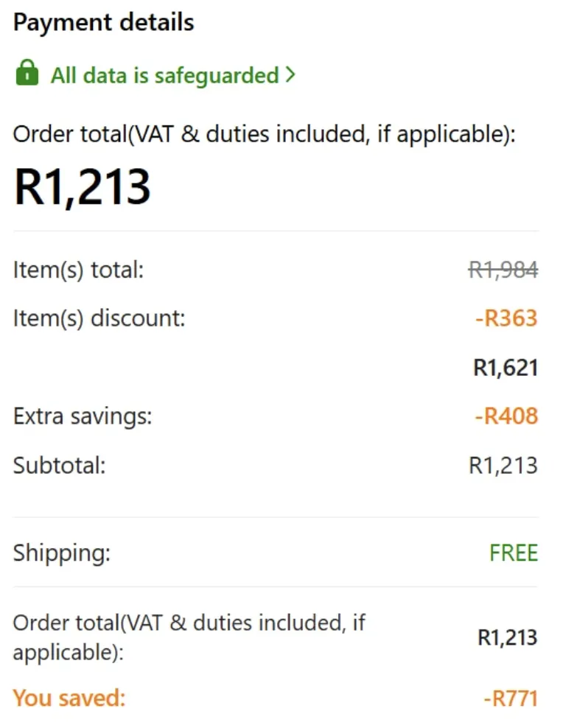This screenshot has height=728, width=563.
Task: Click the orange -R408 extra savings amount
Action: [506, 416]
